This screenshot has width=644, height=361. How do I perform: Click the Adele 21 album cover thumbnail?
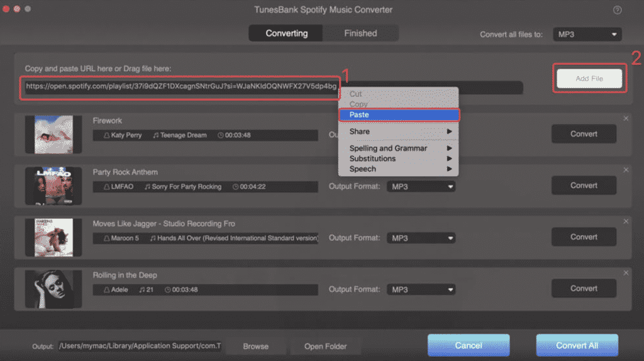[53, 289]
